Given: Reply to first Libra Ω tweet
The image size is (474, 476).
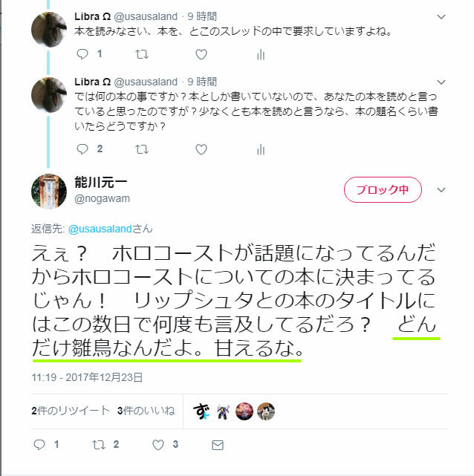Looking at the screenshot, I should pyautogui.click(x=82, y=54).
